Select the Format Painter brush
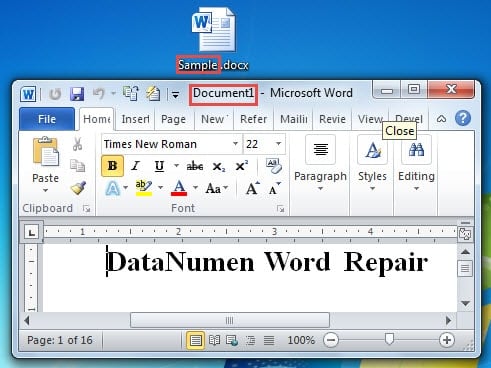 coord(78,188)
